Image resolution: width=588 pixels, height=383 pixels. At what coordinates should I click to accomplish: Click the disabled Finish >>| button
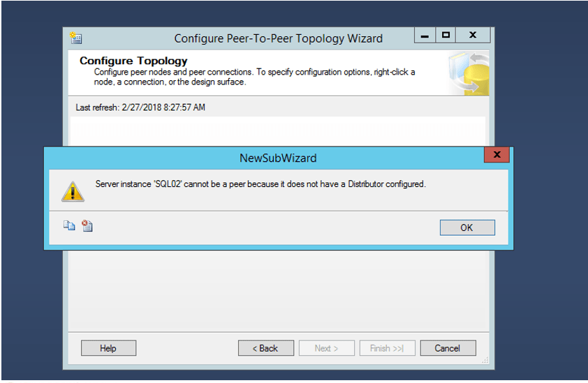click(x=388, y=348)
